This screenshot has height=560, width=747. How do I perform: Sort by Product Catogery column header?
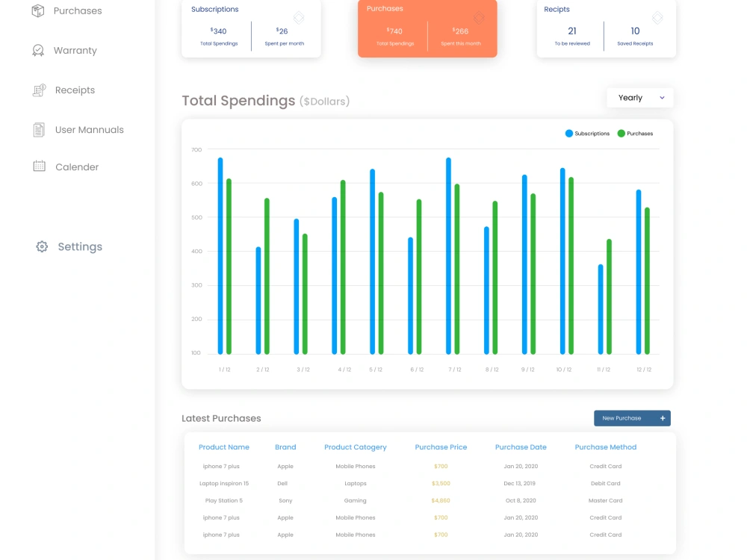[x=356, y=447]
